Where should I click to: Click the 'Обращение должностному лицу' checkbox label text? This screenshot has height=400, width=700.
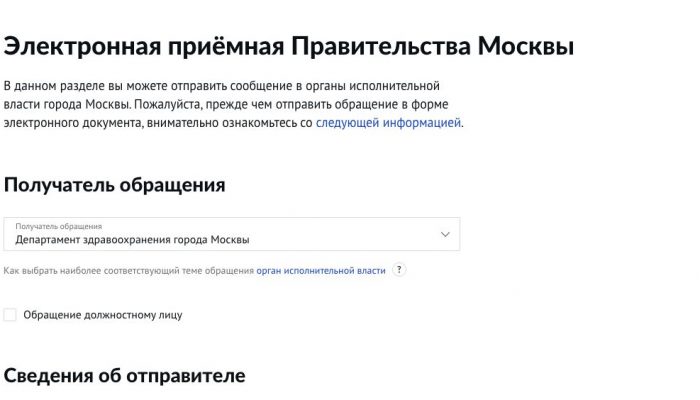102,315
